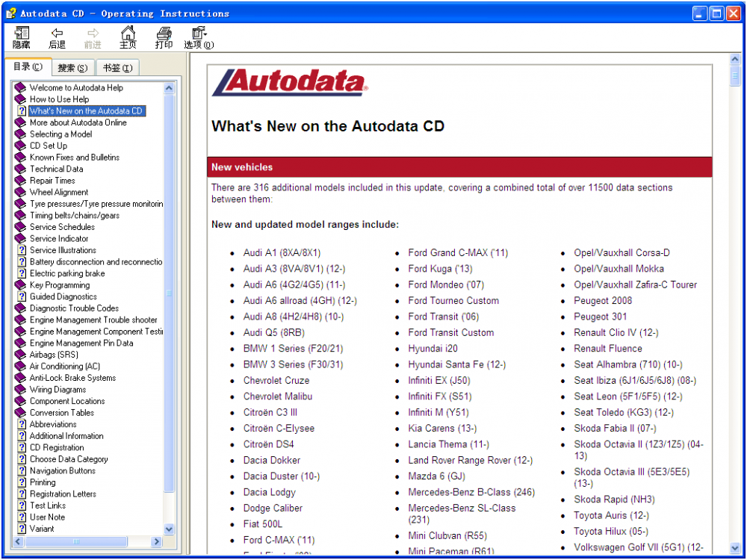Click the book icon next to Service Schedules
Screen dimensions: 747x560
click(x=20, y=227)
